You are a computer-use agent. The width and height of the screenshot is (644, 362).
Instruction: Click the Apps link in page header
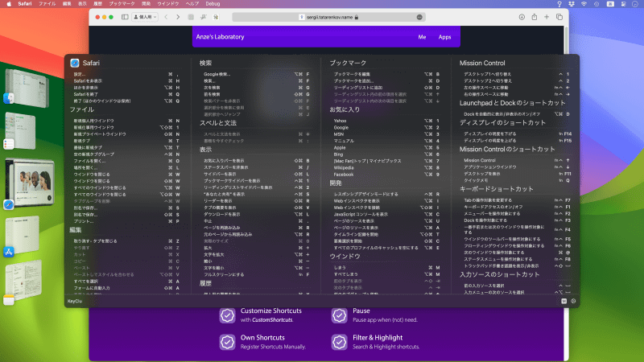[444, 37]
